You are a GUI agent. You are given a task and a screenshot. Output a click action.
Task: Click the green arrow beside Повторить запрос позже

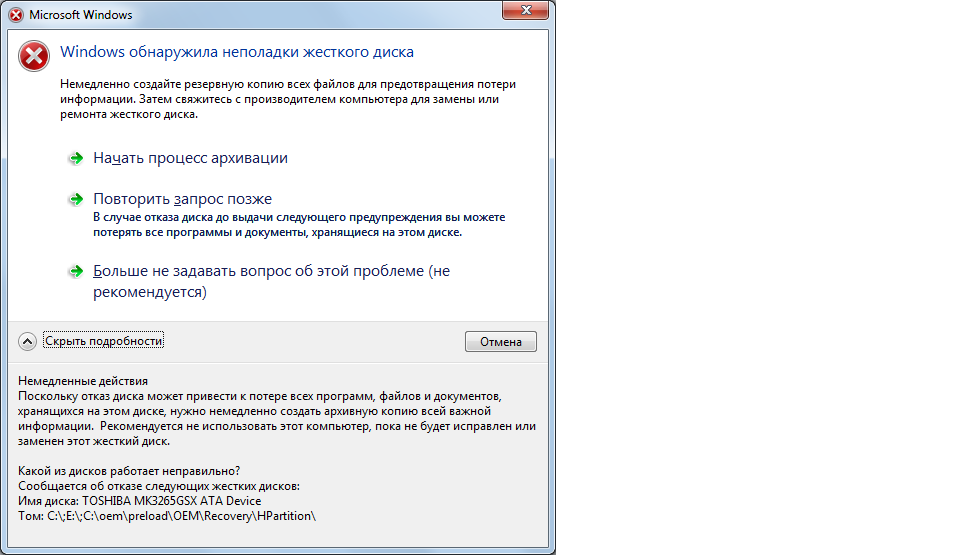pyautogui.click(x=75, y=199)
